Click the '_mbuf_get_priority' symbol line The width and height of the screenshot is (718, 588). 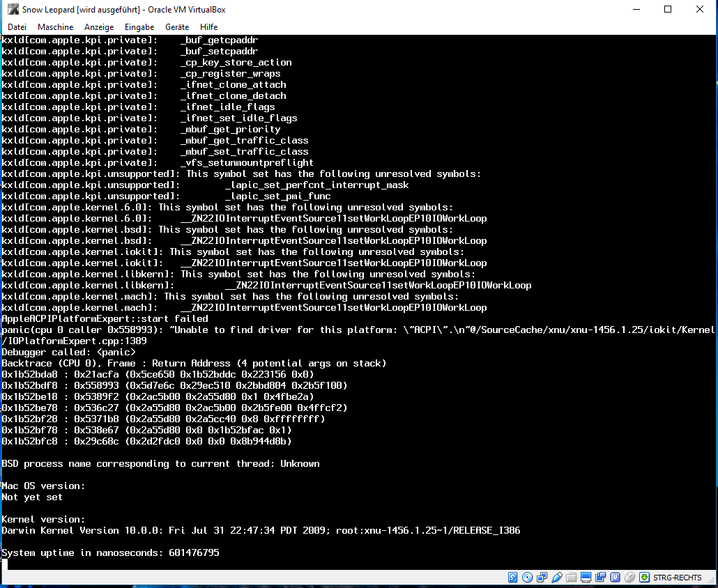141,129
